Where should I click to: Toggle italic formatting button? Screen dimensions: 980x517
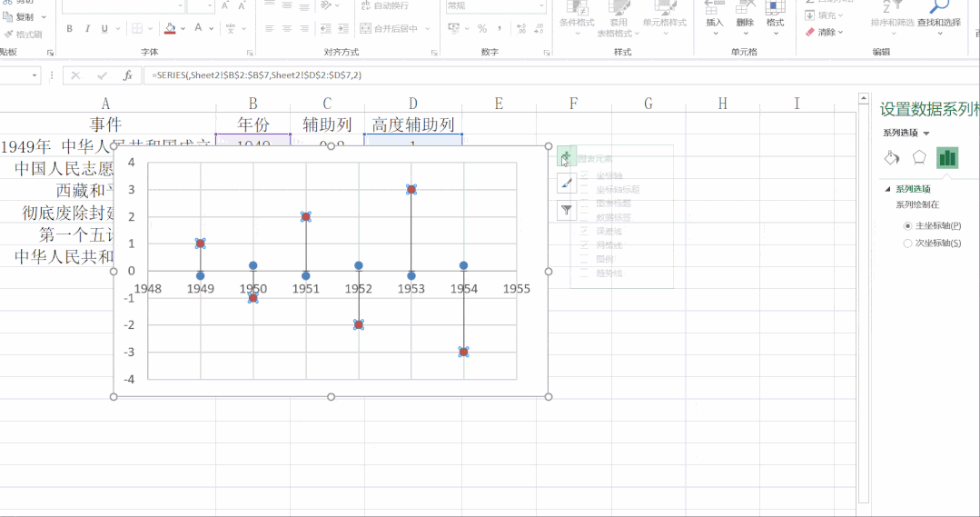click(87, 29)
